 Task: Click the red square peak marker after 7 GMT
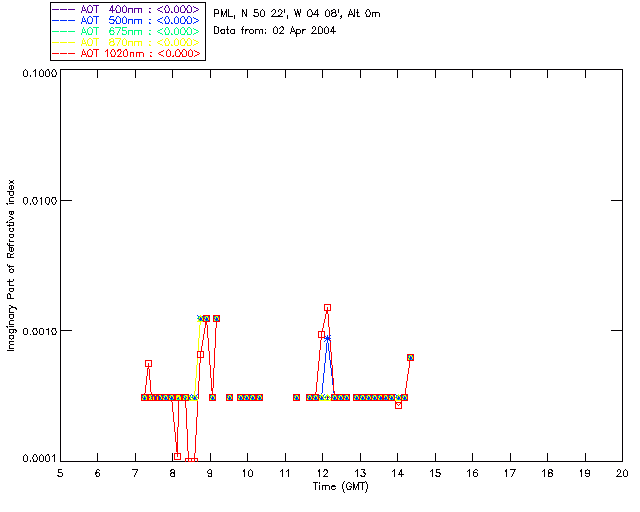(149, 364)
